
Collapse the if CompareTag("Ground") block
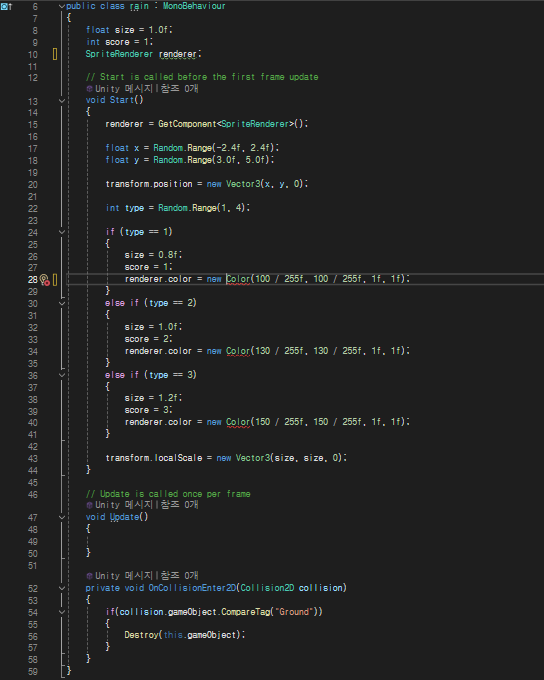tap(62, 612)
